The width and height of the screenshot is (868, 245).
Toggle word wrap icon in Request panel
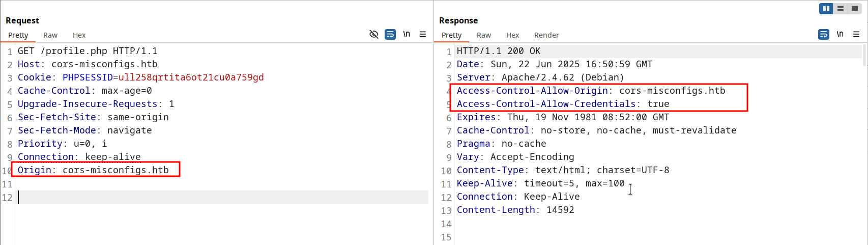click(390, 34)
